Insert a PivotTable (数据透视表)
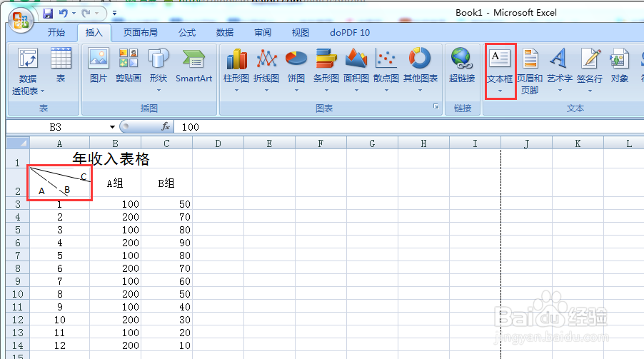The height and width of the screenshot is (359, 644). pyautogui.click(x=28, y=72)
